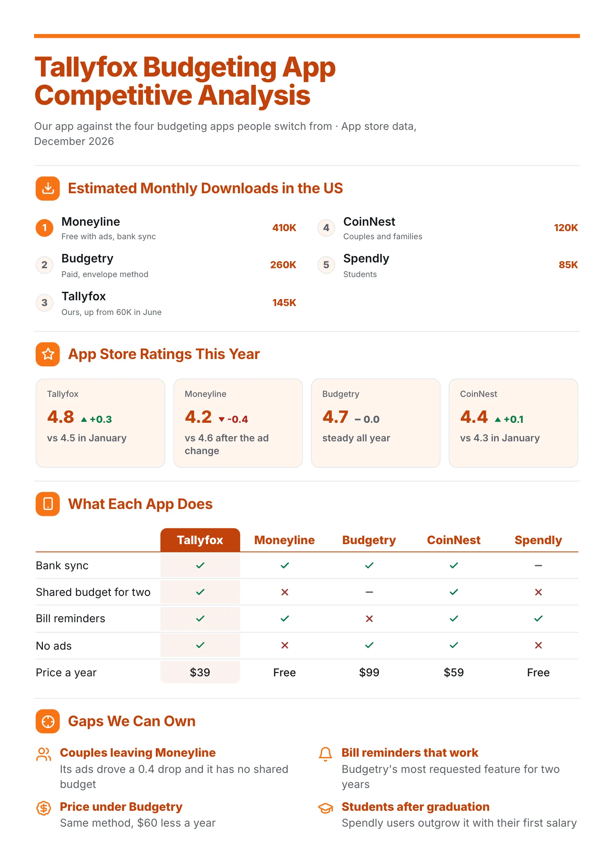Open the Budgetry 4.7 rating card

pyautogui.click(x=376, y=423)
